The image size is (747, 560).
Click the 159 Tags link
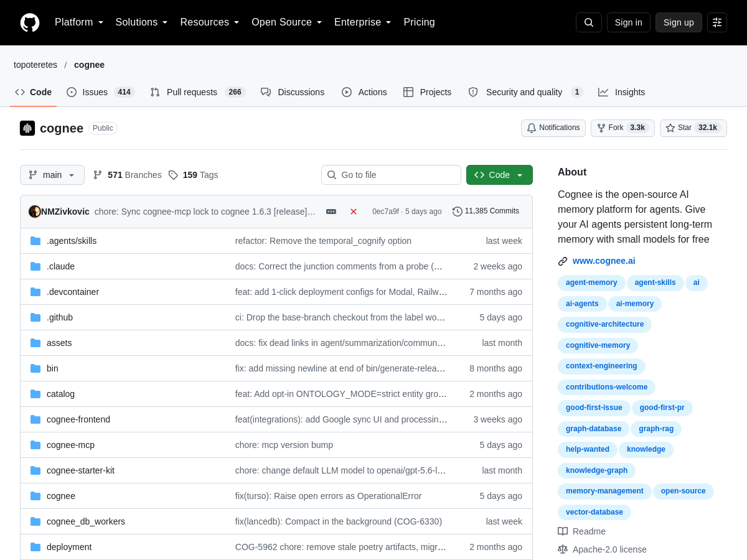click(x=194, y=175)
